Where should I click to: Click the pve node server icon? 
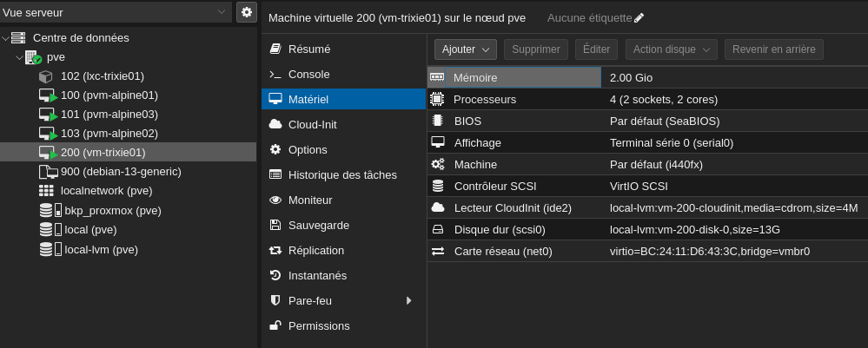33,57
